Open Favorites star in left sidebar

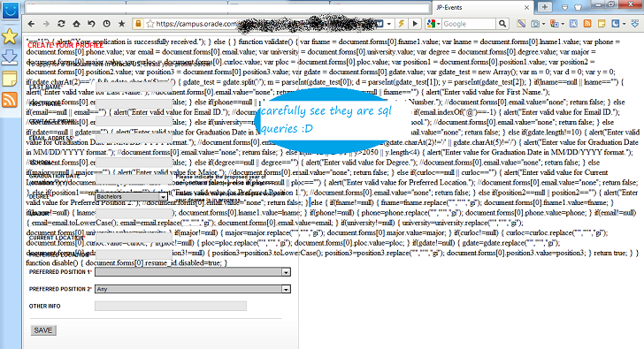10,36
